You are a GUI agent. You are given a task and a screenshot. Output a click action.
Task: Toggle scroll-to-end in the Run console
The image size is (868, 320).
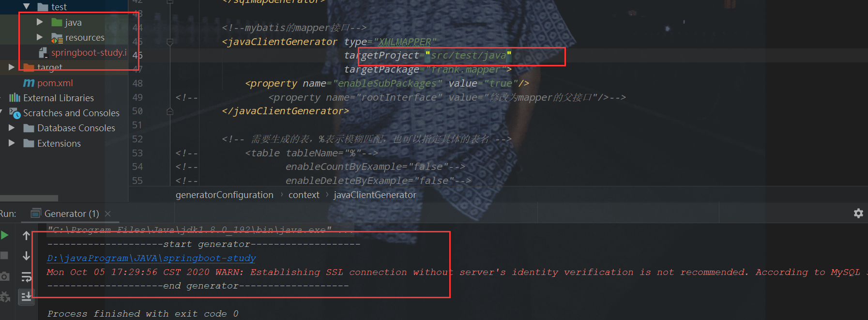tap(26, 296)
